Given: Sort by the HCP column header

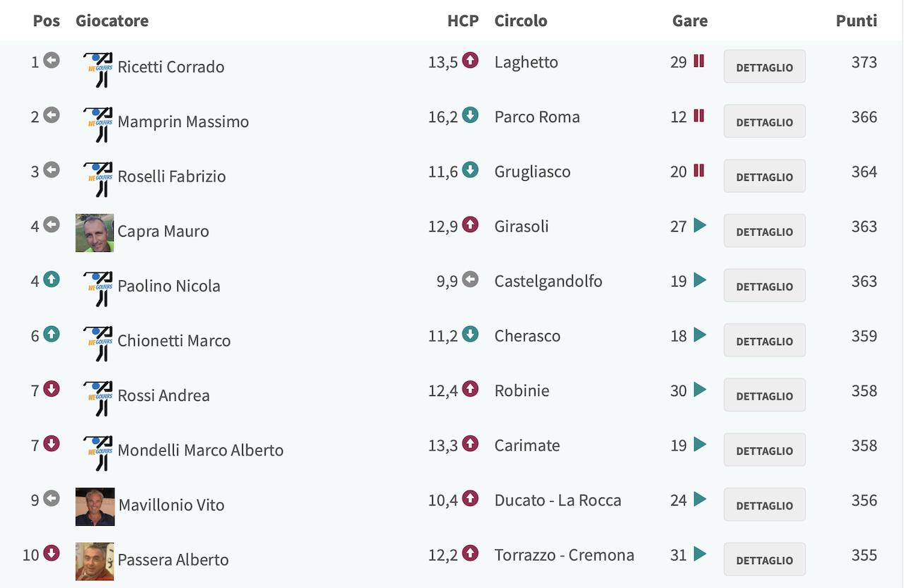Looking at the screenshot, I should coord(463,20).
